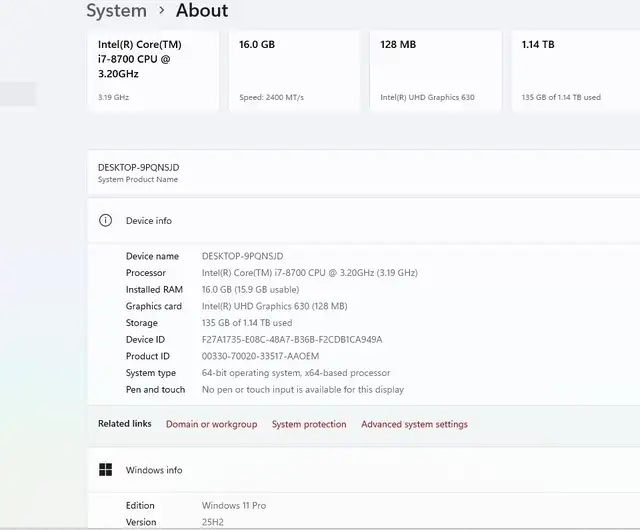Click the About page title

(202, 10)
